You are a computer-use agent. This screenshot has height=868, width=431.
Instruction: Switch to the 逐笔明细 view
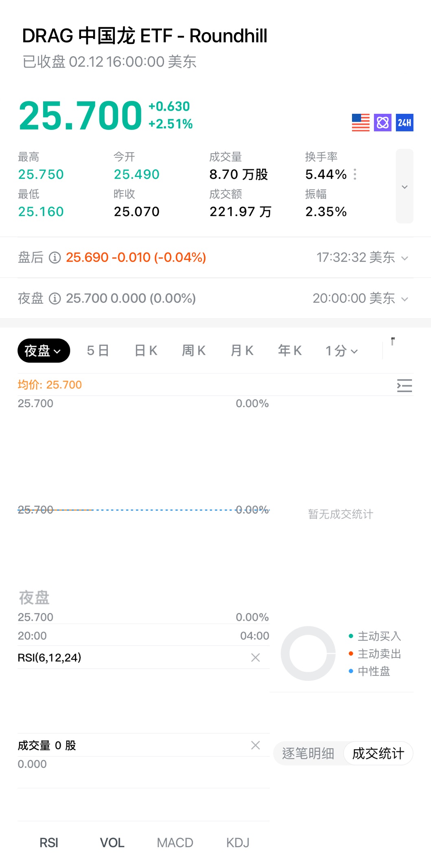(308, 753)
